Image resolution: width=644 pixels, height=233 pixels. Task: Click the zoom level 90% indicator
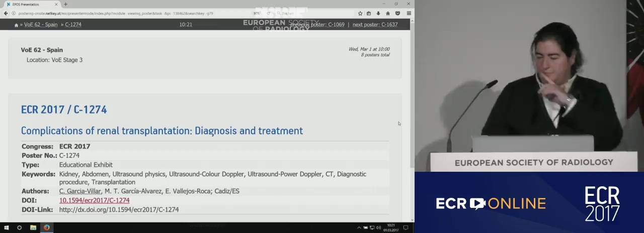pyautogui.click(x=258, y=14)
